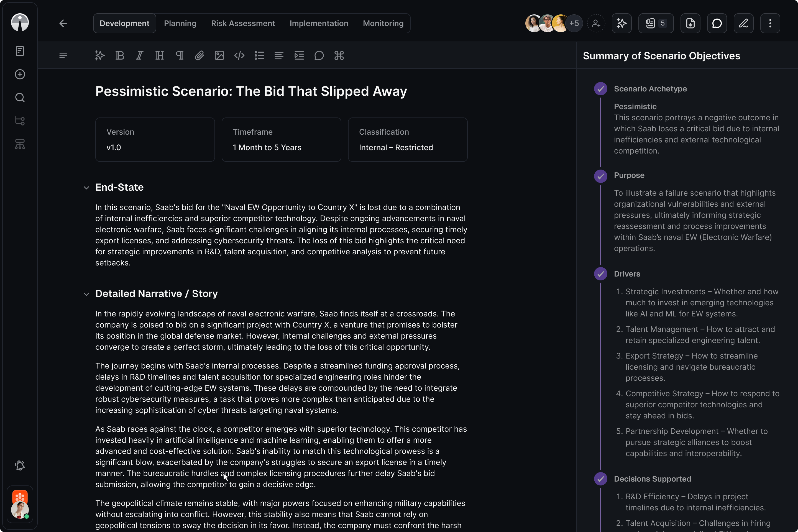798x532 pixels.
Task: Click the attachment paperclip icon
Action: [x=199, y=55]
